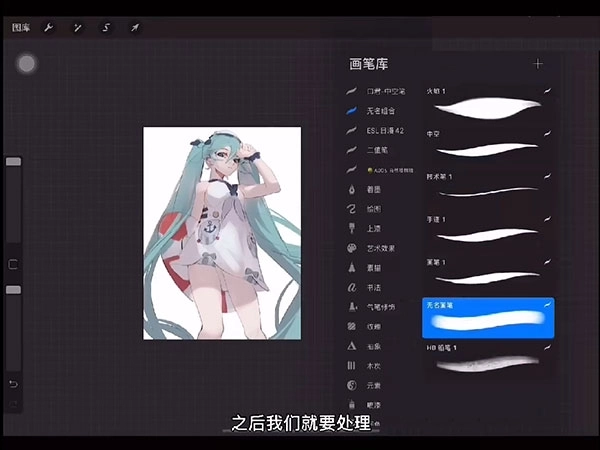
Task: Select the 火焰 1 brush
Action: [x=488, y=102]
